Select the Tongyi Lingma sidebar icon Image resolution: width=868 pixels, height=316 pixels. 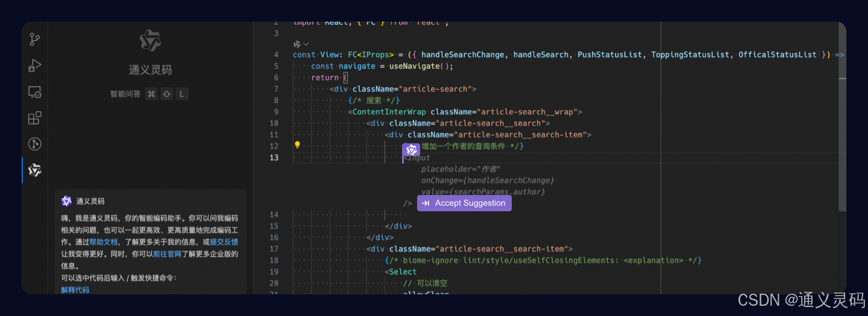(x=34, y=170)
